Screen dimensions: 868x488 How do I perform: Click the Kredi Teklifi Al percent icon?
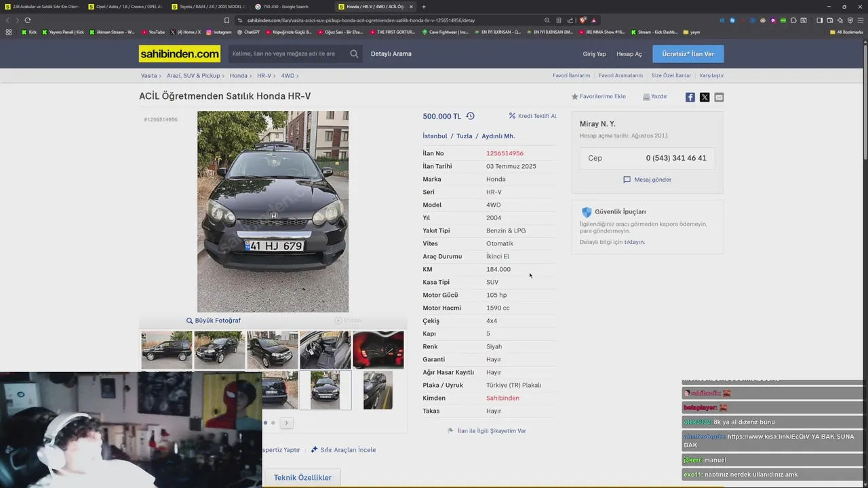512,116
